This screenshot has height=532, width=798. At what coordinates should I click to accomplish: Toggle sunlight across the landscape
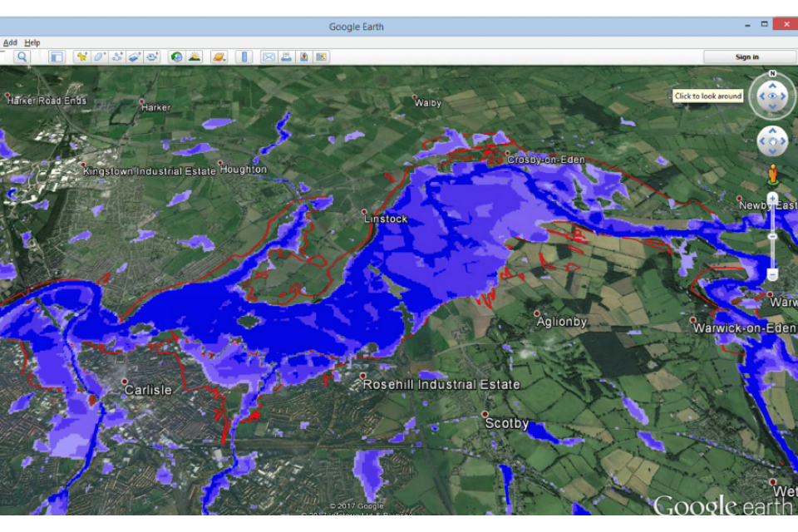[x=195, y=57]
